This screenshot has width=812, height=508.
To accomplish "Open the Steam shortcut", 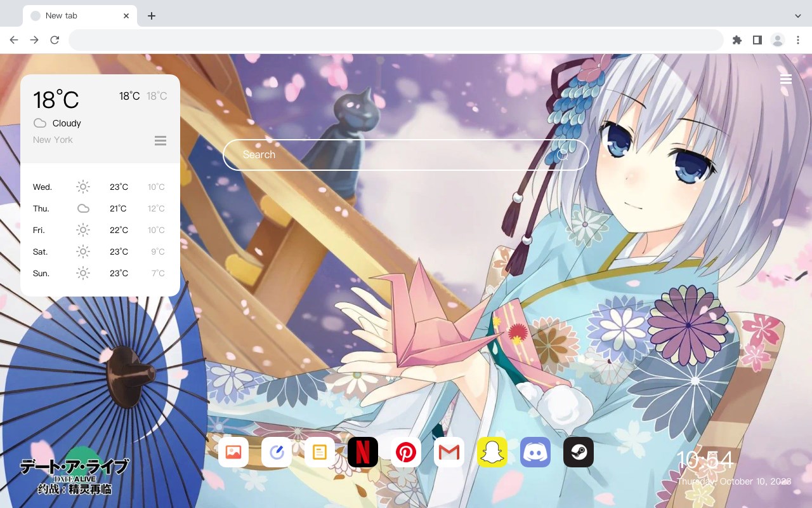I will pos(579,452).
